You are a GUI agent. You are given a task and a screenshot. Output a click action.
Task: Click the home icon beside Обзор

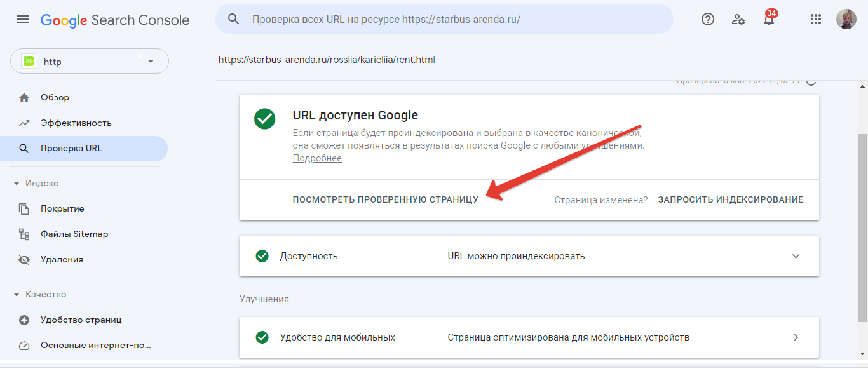pyautogui.click(x=24, y=98)
